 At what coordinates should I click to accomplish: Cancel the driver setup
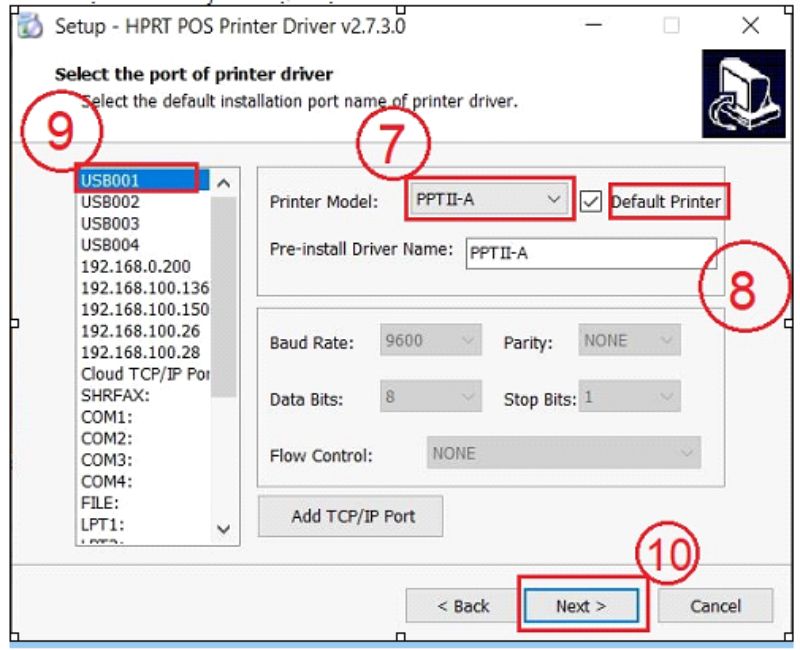coord(715,605)
